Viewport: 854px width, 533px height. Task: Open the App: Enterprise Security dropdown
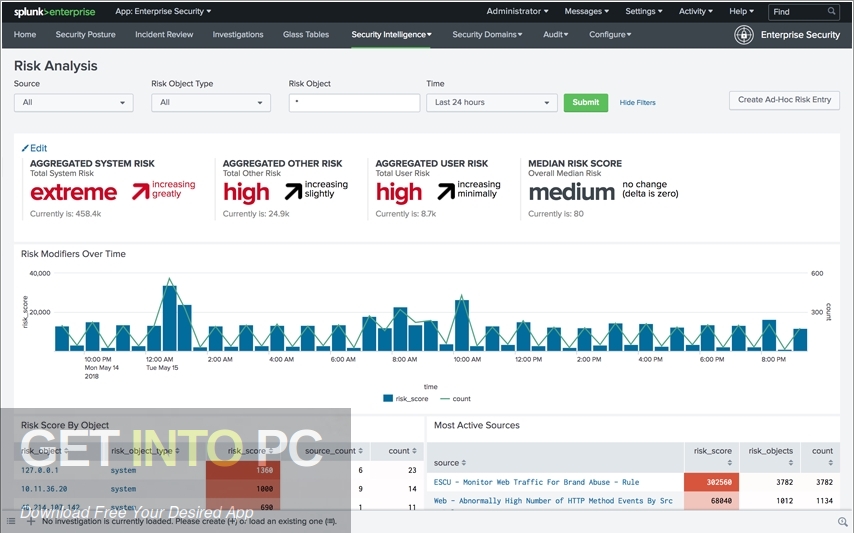pyautogui.click(x=163, y=11)
